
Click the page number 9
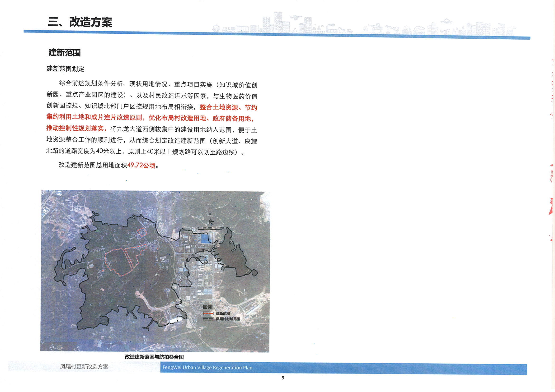[x=283, y=378]
